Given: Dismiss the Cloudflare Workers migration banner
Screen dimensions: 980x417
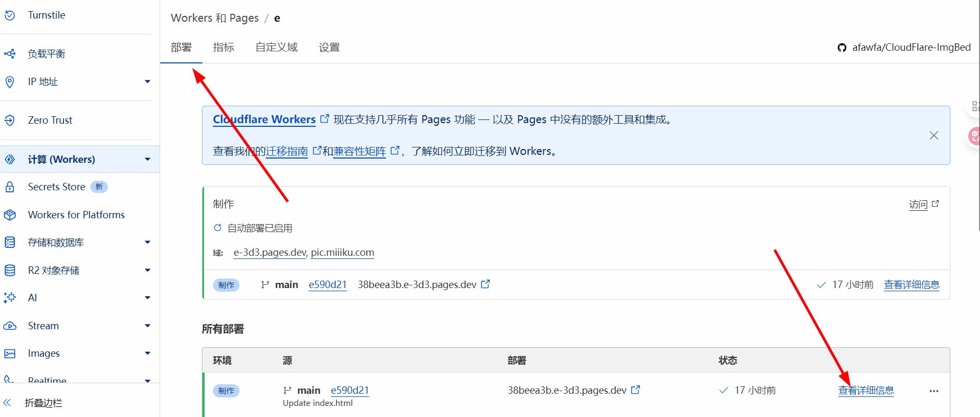Looking at the screenshot, I should coord(934,135).
